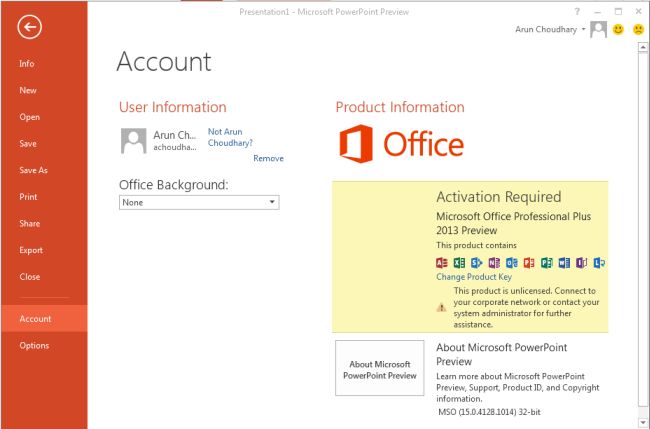This screenshot has width=650, height=429.
Task: Expand the Arun Choudhary account menu arrow
Action: [583, 29]
